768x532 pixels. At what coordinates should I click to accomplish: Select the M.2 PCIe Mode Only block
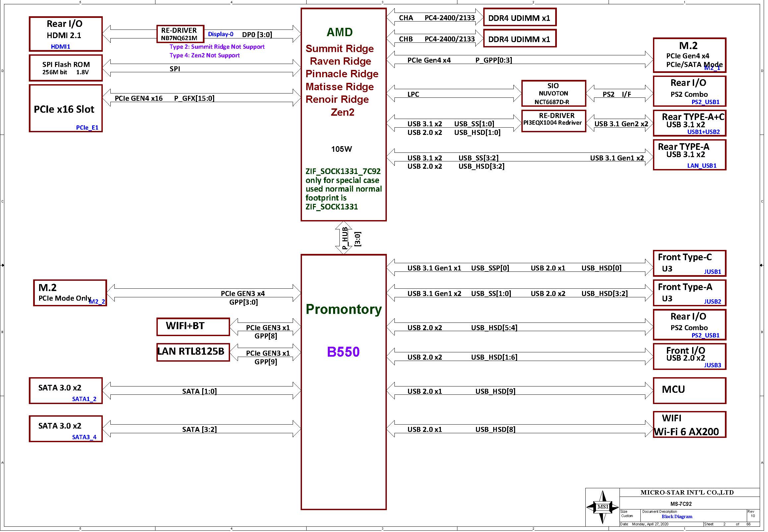click(x=70, y=293)
